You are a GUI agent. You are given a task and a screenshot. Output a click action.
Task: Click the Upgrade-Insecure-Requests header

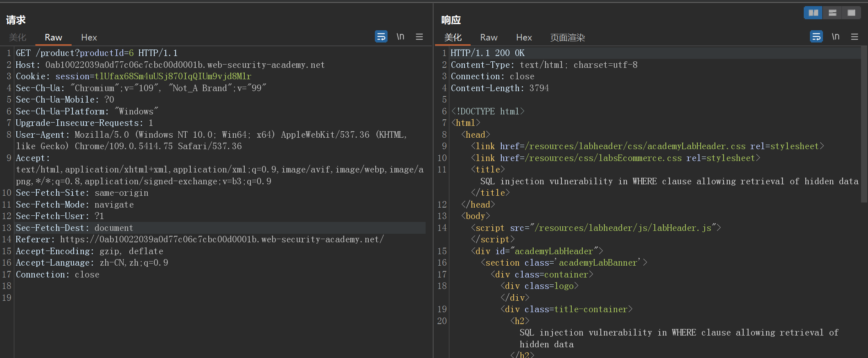[84, 123]
